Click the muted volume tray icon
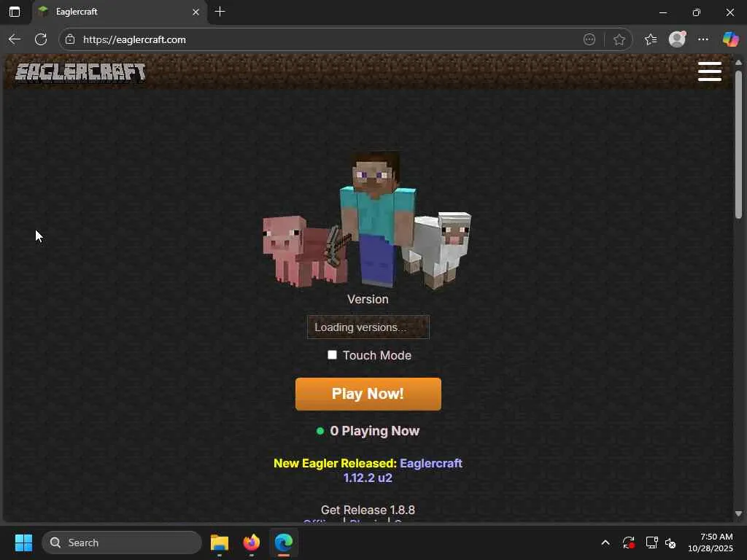This screenshot has width=747, height=560. [x=671, y=542]
